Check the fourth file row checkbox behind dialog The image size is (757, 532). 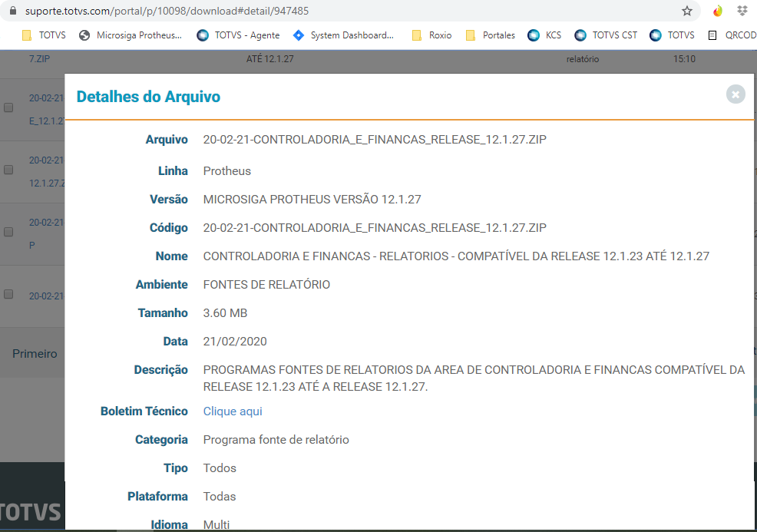(8, 295)
